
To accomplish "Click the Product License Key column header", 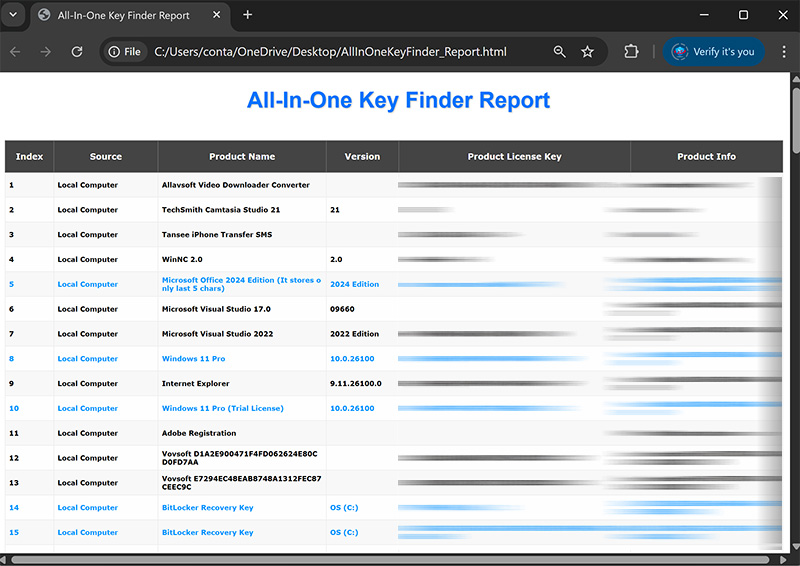I will click(x=514, y=157).
